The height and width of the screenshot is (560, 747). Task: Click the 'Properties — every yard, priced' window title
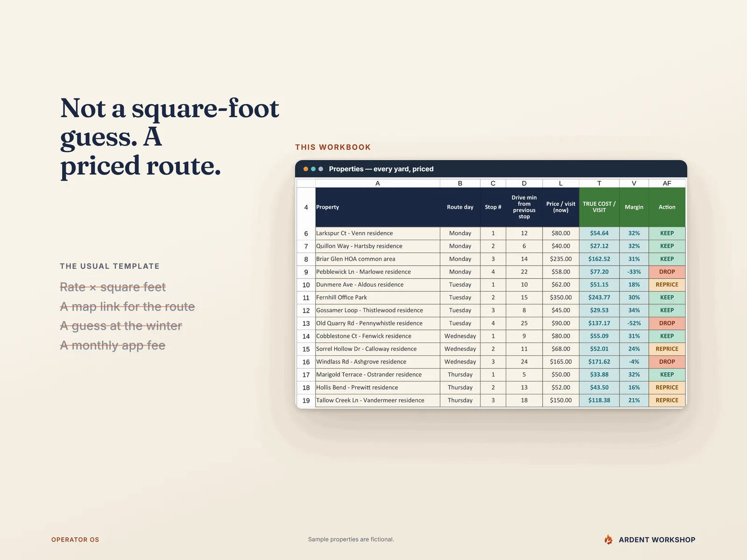[x=381, y=169]
